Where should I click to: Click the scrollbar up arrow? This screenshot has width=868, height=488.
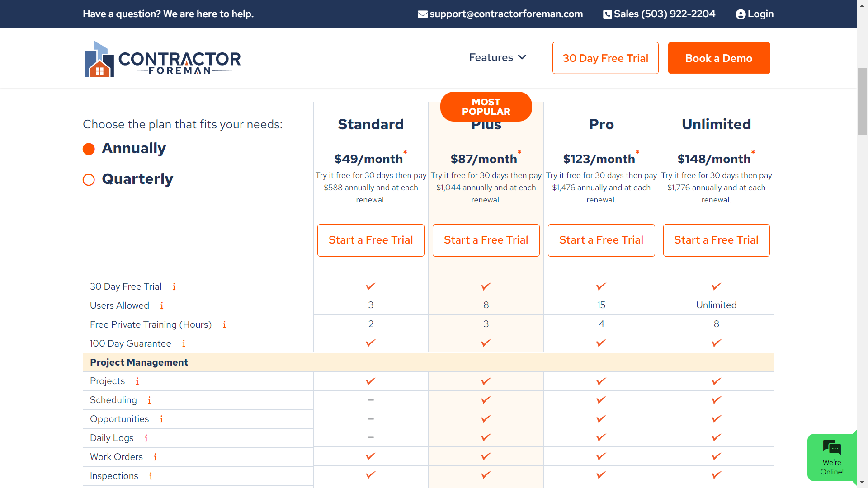[863, 6]
